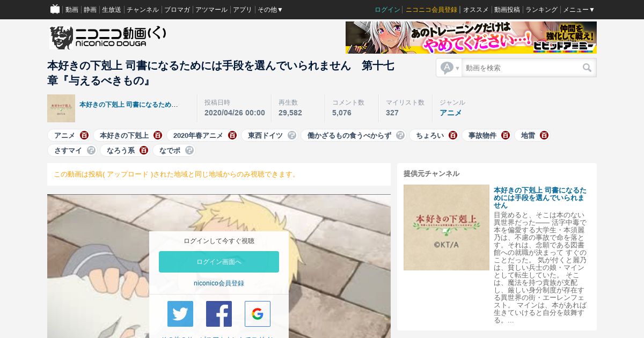Open ブロマガ in top bar
The image size is (644, 338).
177,10
